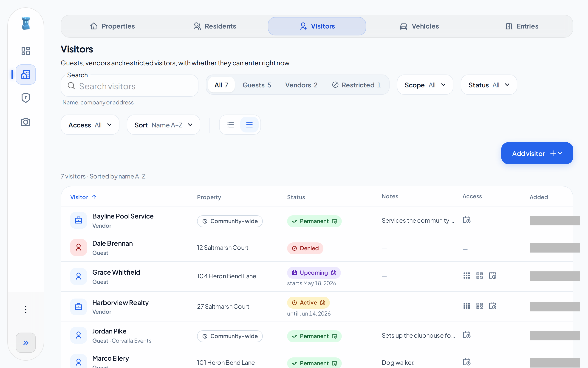Image resolution: width=588 pixels, height=368 pixels.
Task: Open the dashboard grid icon in sidebar
Action: point(25,51)
